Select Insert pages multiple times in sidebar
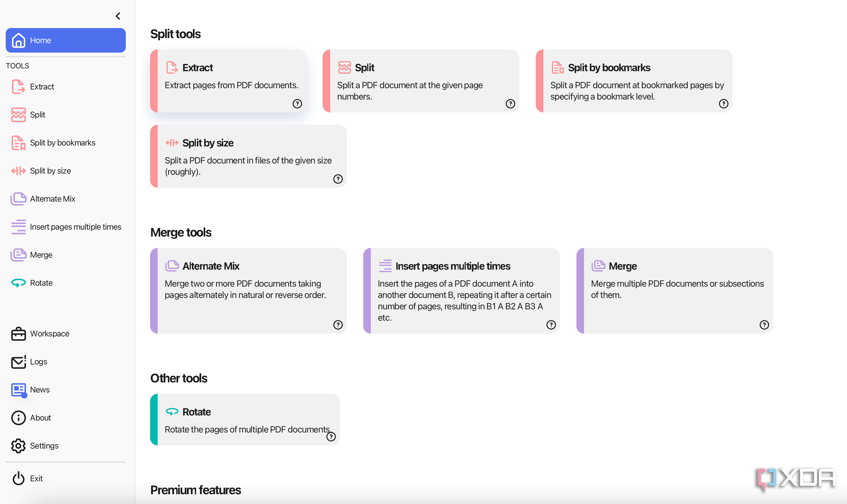The width and height of the screenshot is (847, 504). (75, 227)
